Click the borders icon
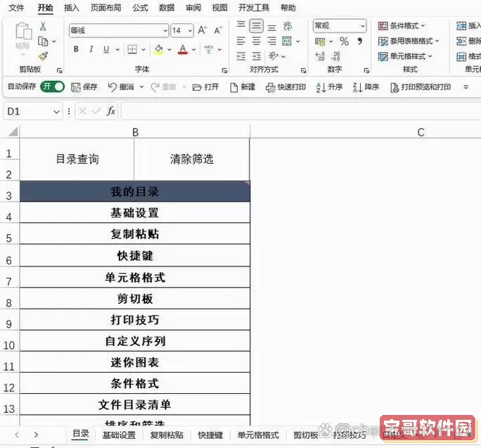 click(x=132, y=49)
